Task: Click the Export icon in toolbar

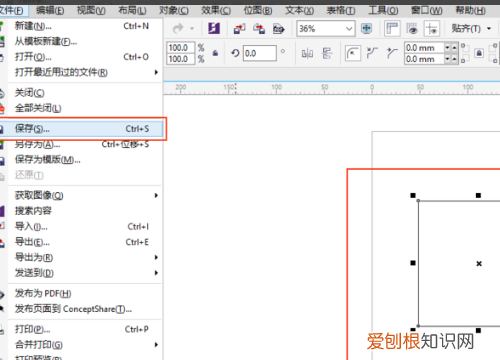Action: click(x=259, y=29)
